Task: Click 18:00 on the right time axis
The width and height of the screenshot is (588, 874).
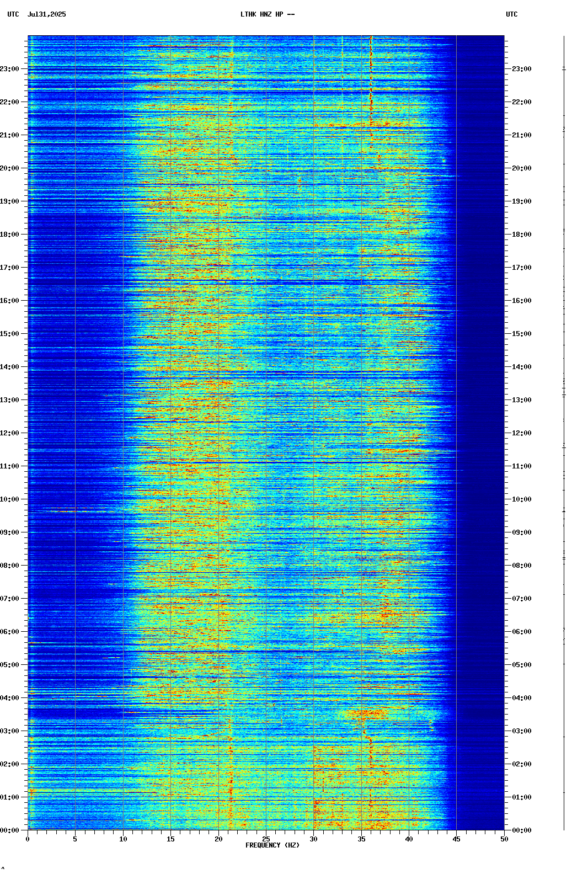Action: click(522, 235)
